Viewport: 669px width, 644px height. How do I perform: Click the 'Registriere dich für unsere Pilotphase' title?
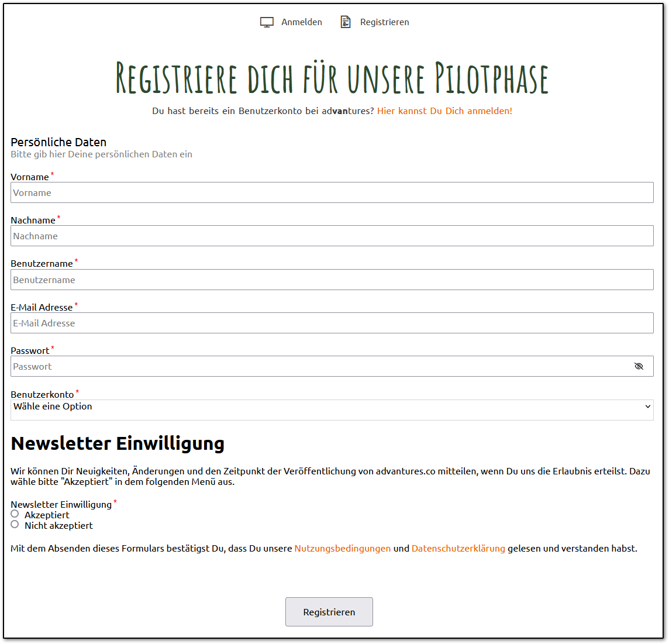click(332, 78)
